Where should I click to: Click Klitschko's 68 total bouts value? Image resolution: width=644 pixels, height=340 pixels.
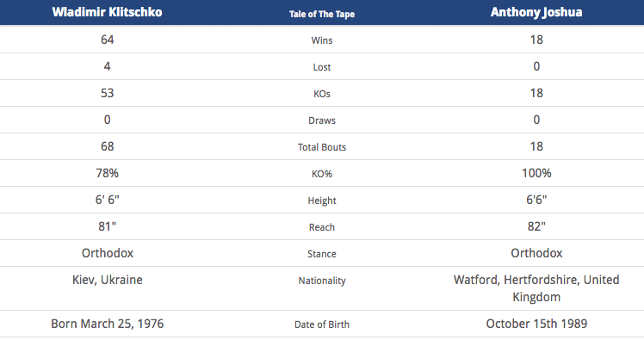coord(108,146)
